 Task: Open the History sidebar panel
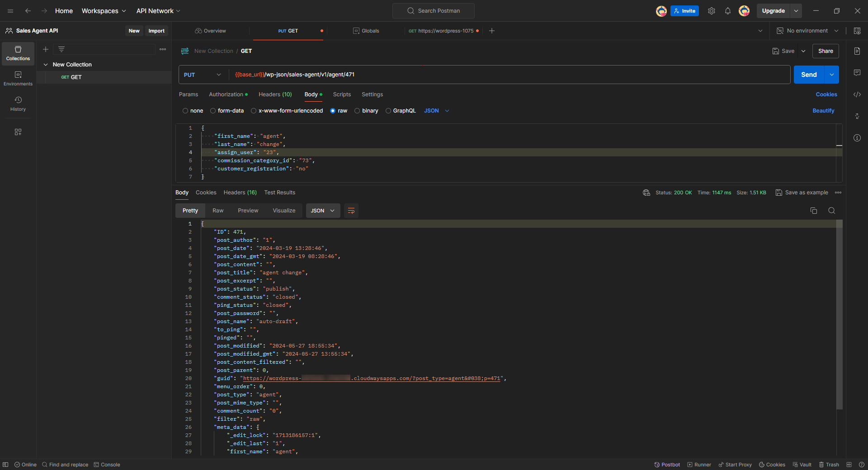pyautogui.click(x=18, y=104)
